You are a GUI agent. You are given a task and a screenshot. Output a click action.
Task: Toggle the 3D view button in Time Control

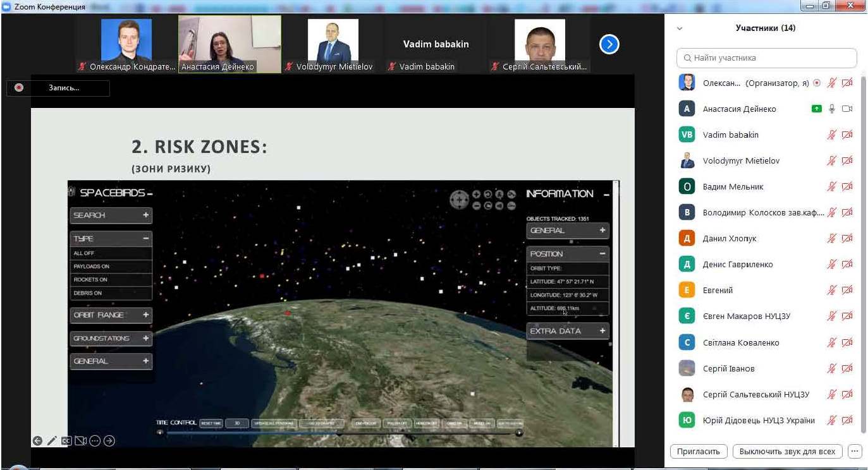tap(237, 423)
